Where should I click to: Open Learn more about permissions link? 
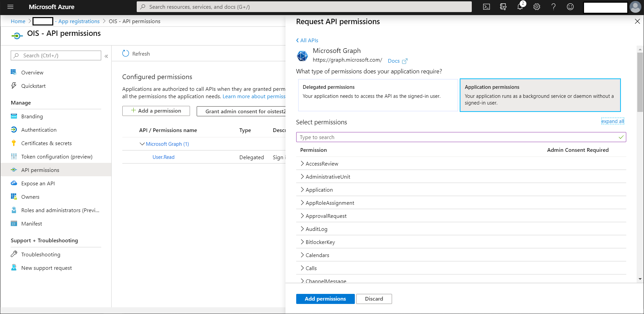254,96
